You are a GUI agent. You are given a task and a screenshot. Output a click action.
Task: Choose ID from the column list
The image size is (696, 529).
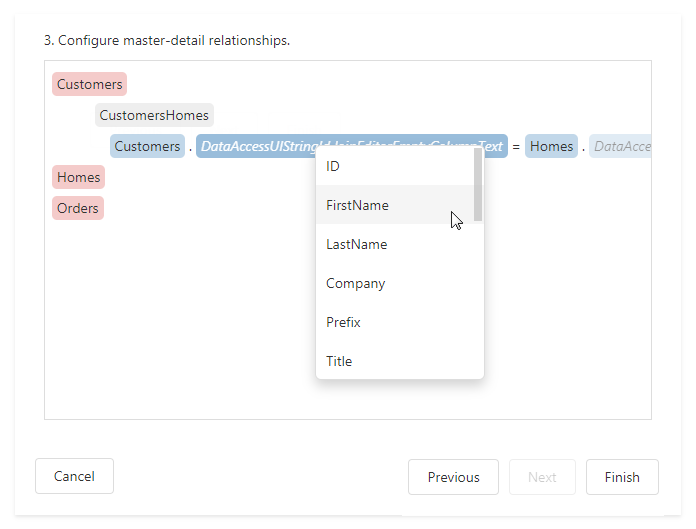coord(334,166)
